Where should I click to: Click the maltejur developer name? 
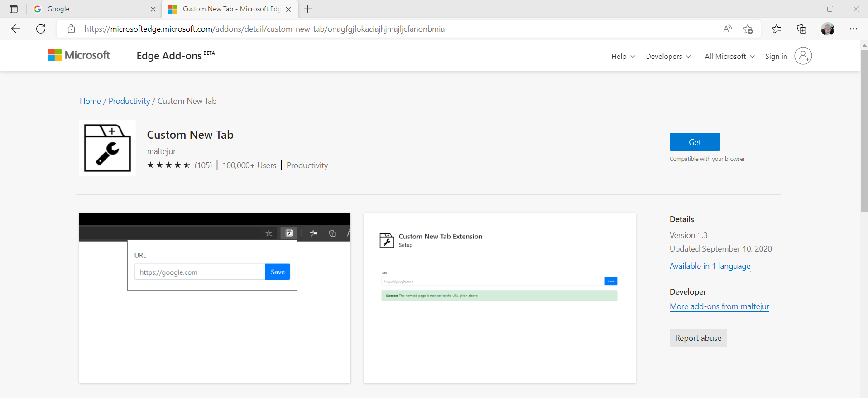[x=161, y=151]
